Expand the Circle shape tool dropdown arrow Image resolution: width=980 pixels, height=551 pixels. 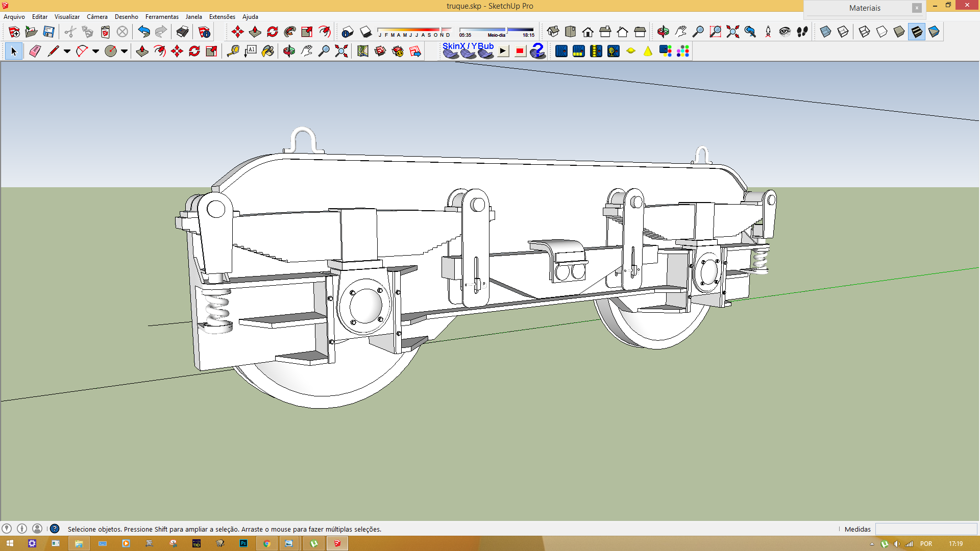pyautogui.click(x=124, y=51)
